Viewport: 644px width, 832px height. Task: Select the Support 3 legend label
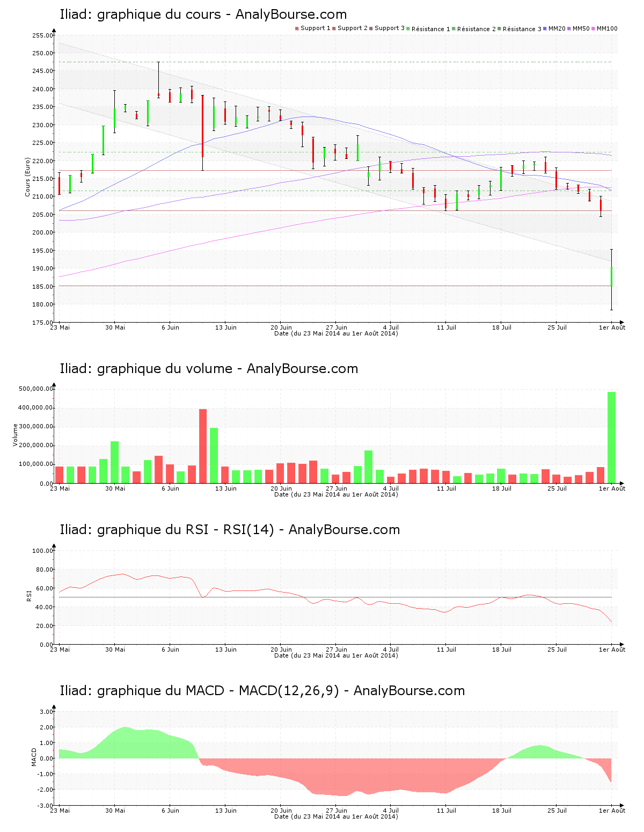390,28
